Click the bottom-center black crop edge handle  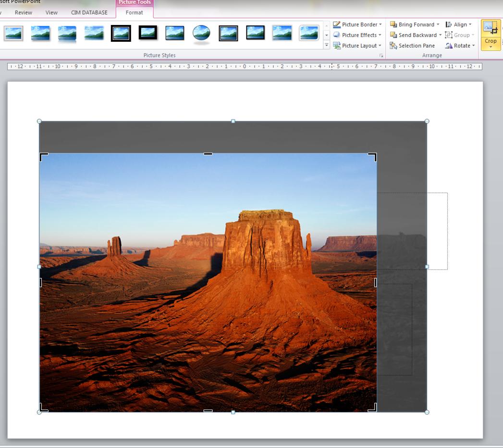[208, 411]
